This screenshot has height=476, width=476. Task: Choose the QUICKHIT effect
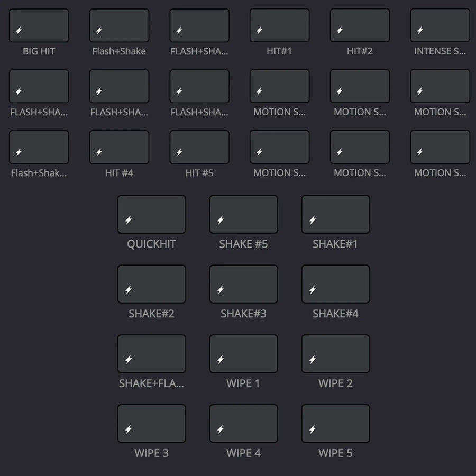click(x=152, y=214)
